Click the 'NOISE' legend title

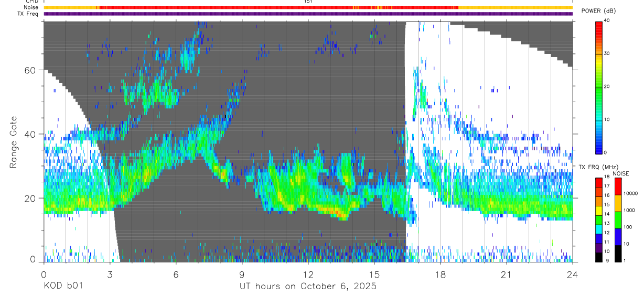point(622,173)
